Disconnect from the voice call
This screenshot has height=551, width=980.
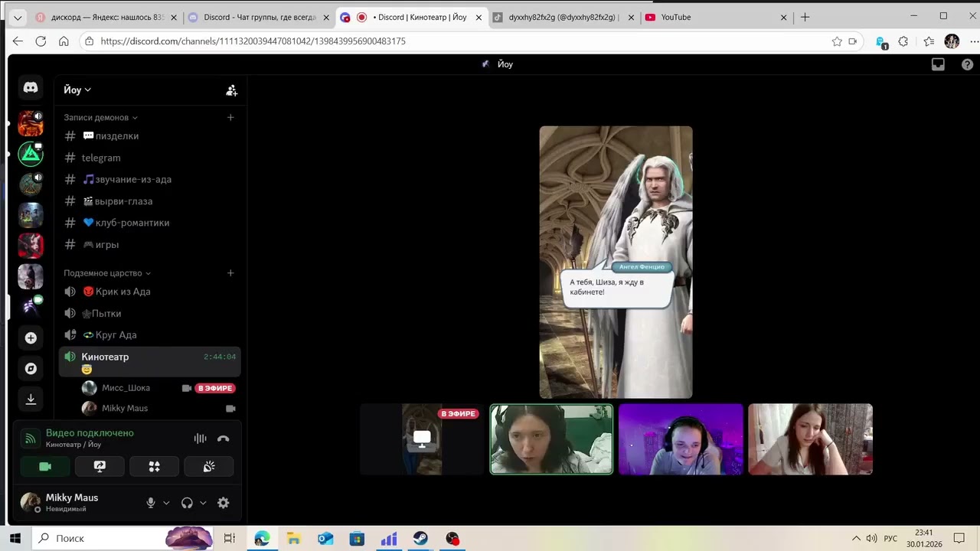223,439
